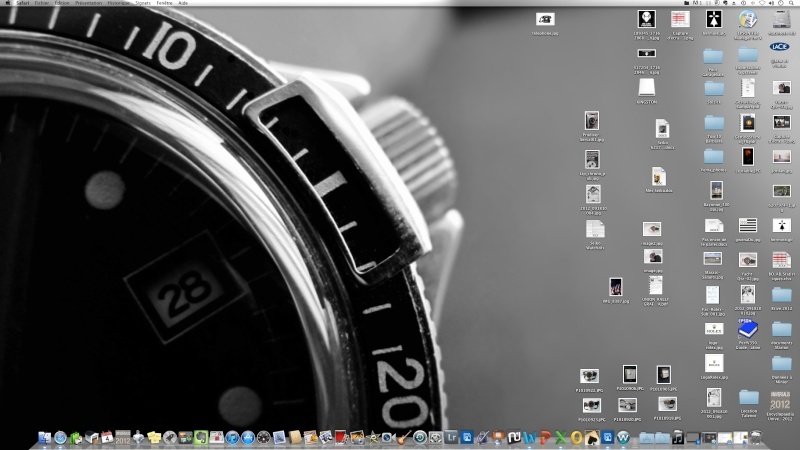Open the Apple menu
The height and width of the screenshot is (450, 800).
[7, 3]
